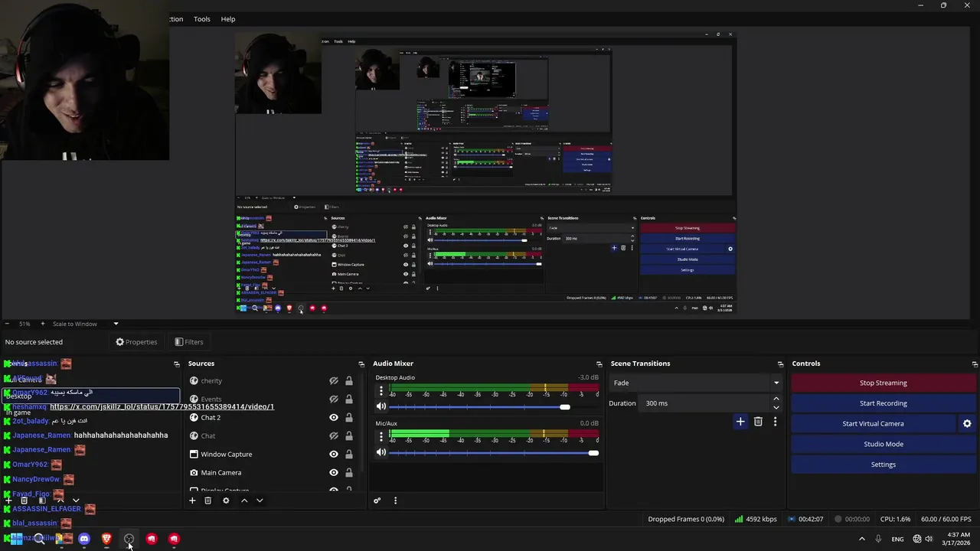Mute Desktop Audio speaker
The image size is (980, 551).
click(x=381, y=406)
